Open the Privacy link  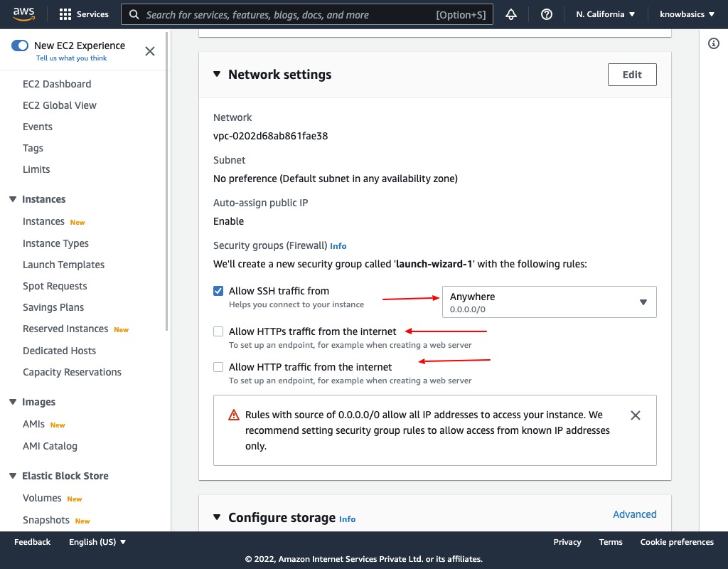click(x=567, y=542)
